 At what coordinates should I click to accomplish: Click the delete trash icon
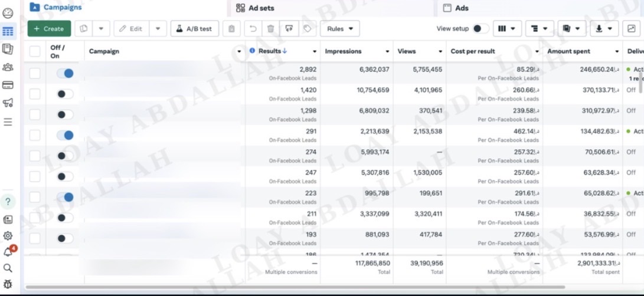point(271,29)
